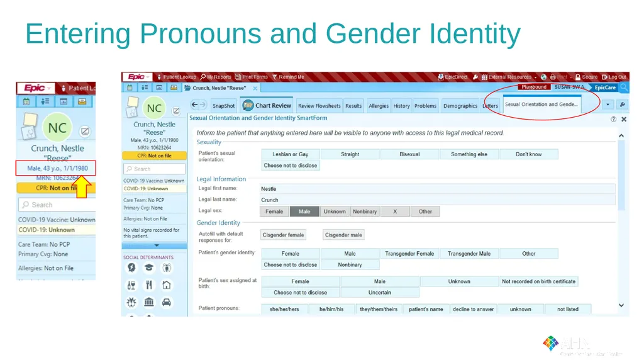Select patient's name pronoun option
644x362 pixels.
tap(426, 309)
